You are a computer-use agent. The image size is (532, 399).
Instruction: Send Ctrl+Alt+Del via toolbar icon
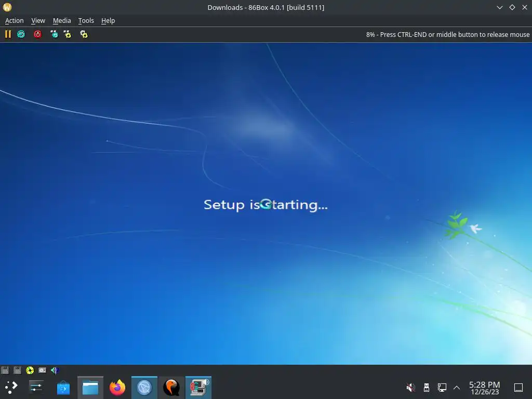[54, 34]
